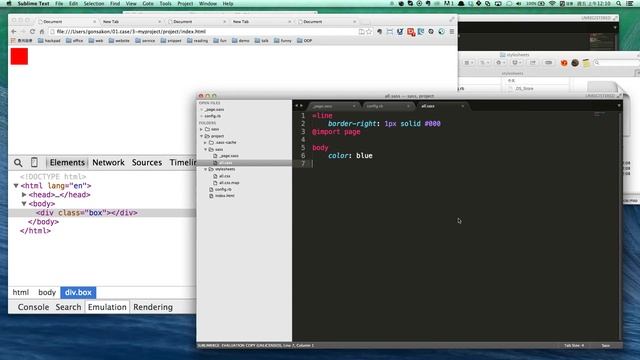640x360 pixels.
Task: Switch to the Network tab in DevTools
Action: point(108,162)
